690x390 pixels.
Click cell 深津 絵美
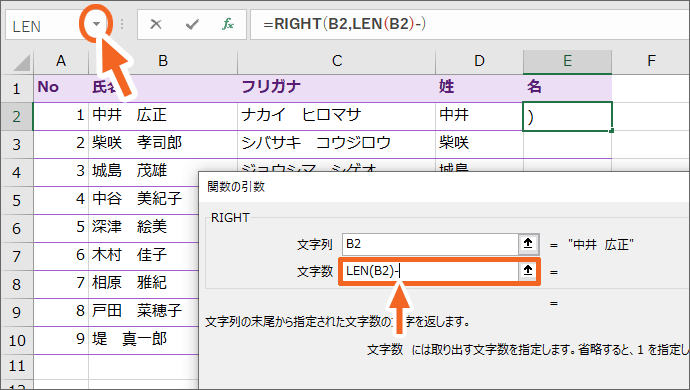(x=144, y=228)
